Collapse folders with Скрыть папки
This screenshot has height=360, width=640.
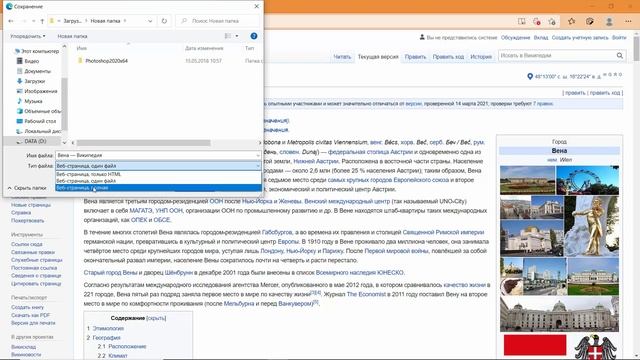point(27,188)
